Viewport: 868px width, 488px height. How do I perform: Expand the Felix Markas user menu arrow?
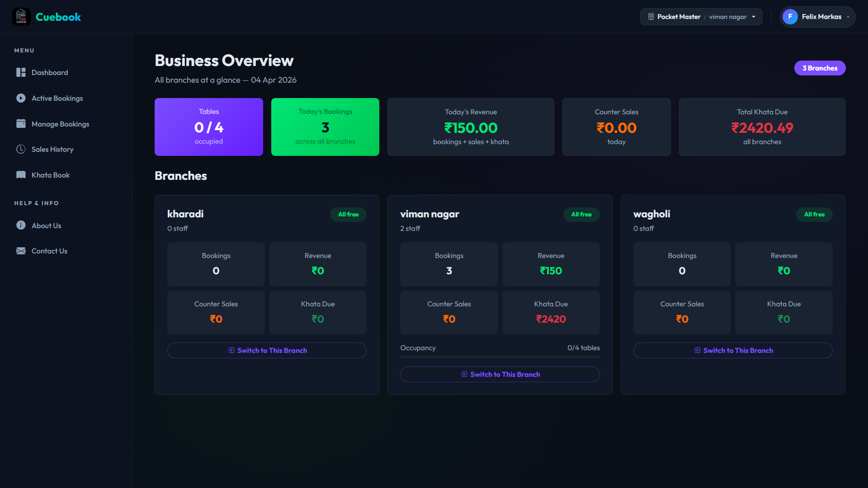[x=848, y=17]
